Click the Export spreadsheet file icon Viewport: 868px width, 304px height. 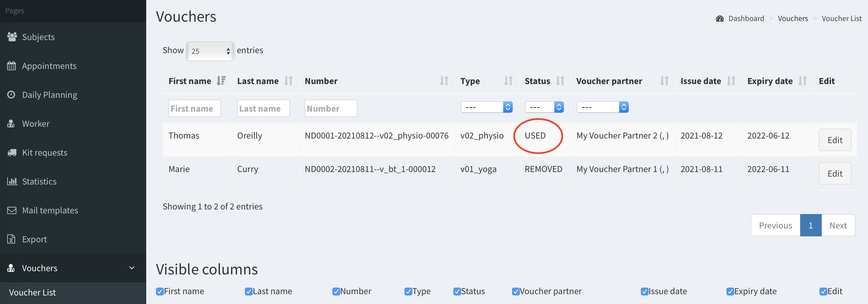11,239
